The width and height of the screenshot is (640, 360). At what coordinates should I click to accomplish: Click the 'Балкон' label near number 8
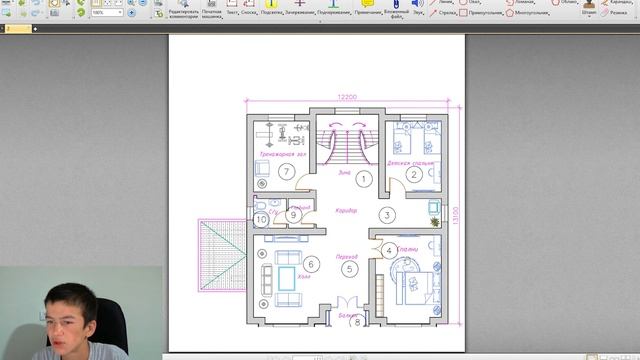tap(347, 316)
